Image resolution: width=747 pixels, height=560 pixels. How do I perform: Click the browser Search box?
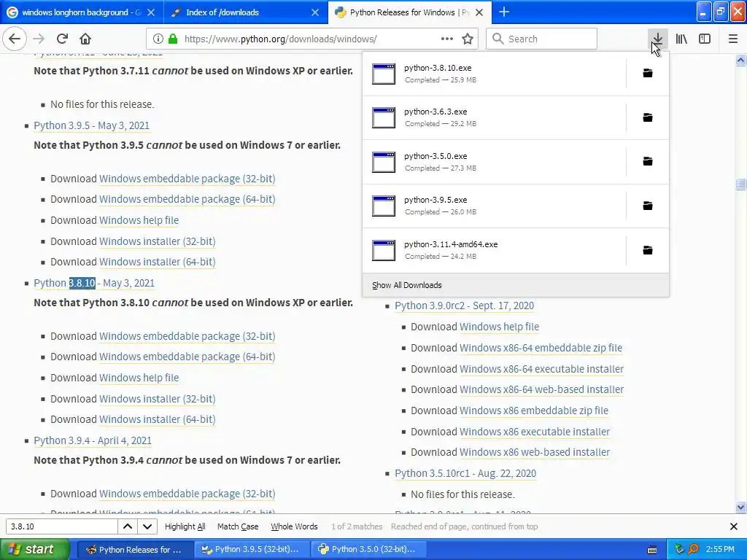coord(541,39)
